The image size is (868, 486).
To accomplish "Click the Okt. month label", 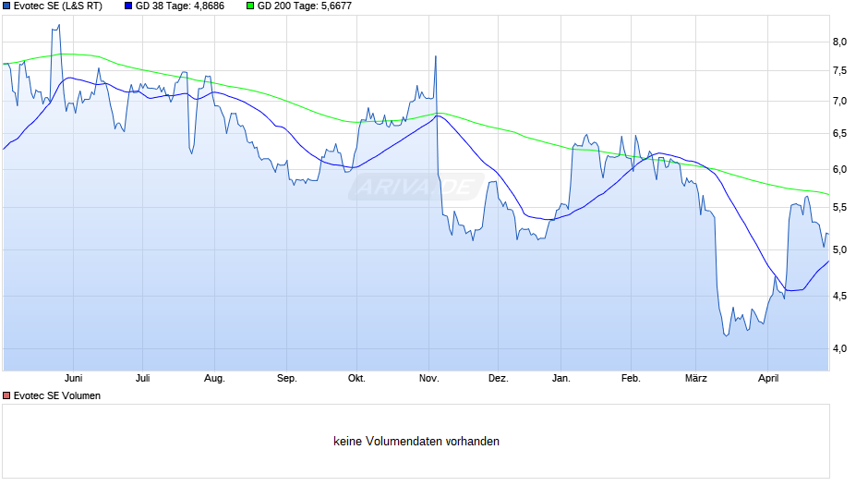I will click(x=356, y=378).
